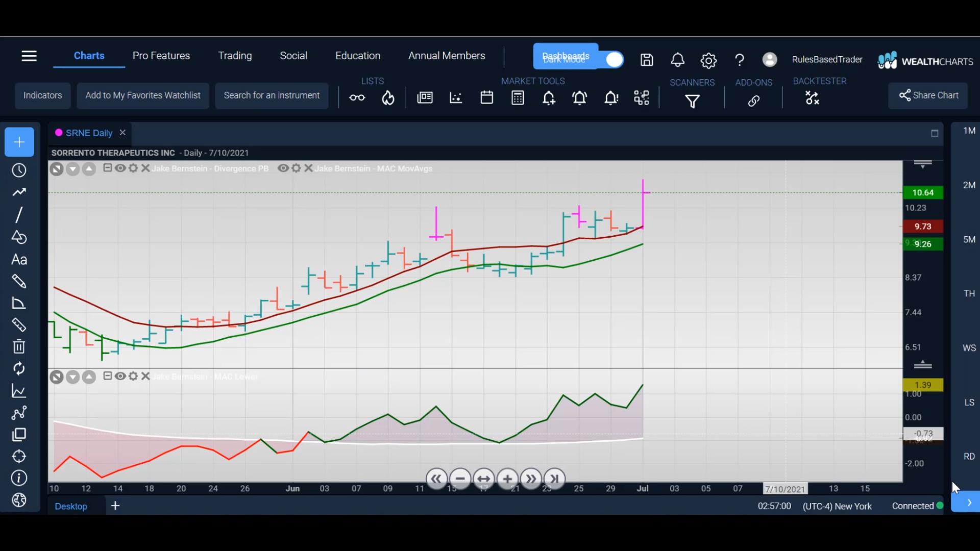Click the crosshair target tool
Screen dimensions: 980x551
click(19, 456)
